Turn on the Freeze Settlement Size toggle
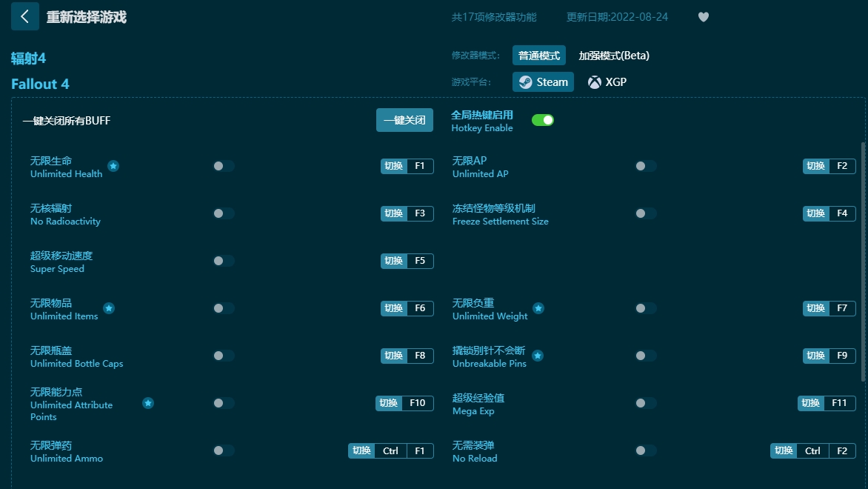The width and height of the screenshot is (868, 489). (x=646, y=213)
